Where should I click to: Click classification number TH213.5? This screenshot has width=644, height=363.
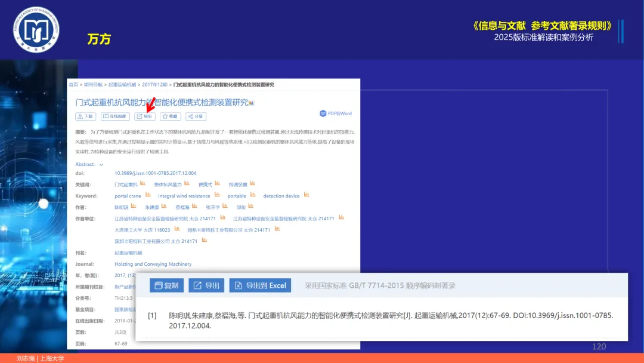click(x=123, y=298)
